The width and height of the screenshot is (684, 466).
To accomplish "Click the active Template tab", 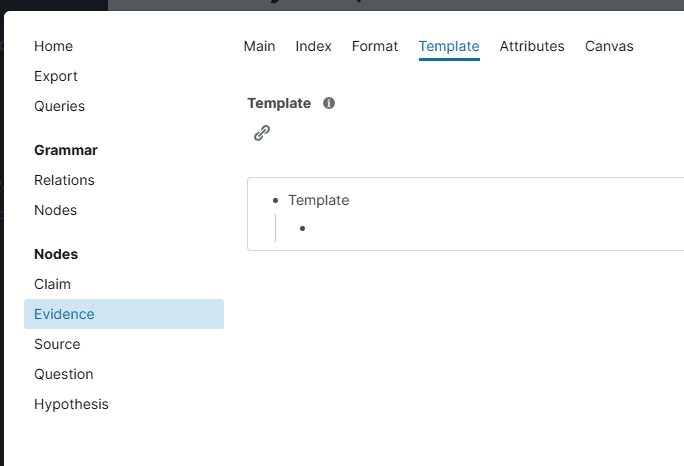I will tap(449, 46).
